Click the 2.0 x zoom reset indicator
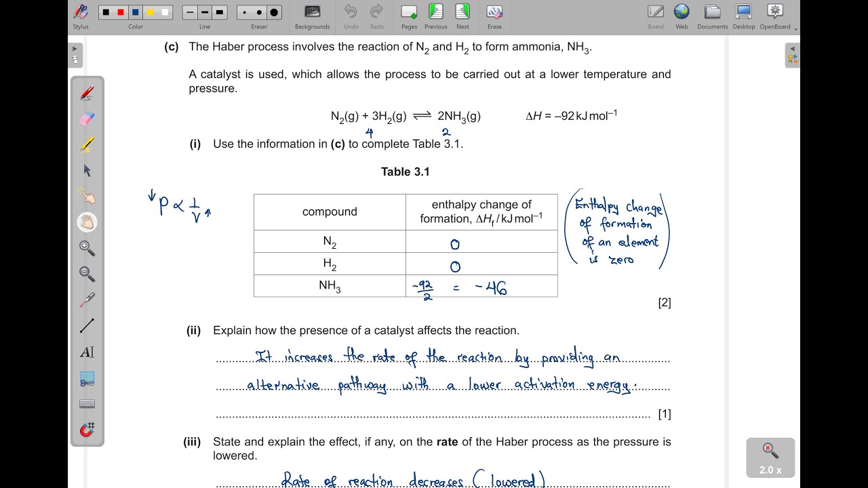This screenshot has height=488, width=868. coord(770,457)
